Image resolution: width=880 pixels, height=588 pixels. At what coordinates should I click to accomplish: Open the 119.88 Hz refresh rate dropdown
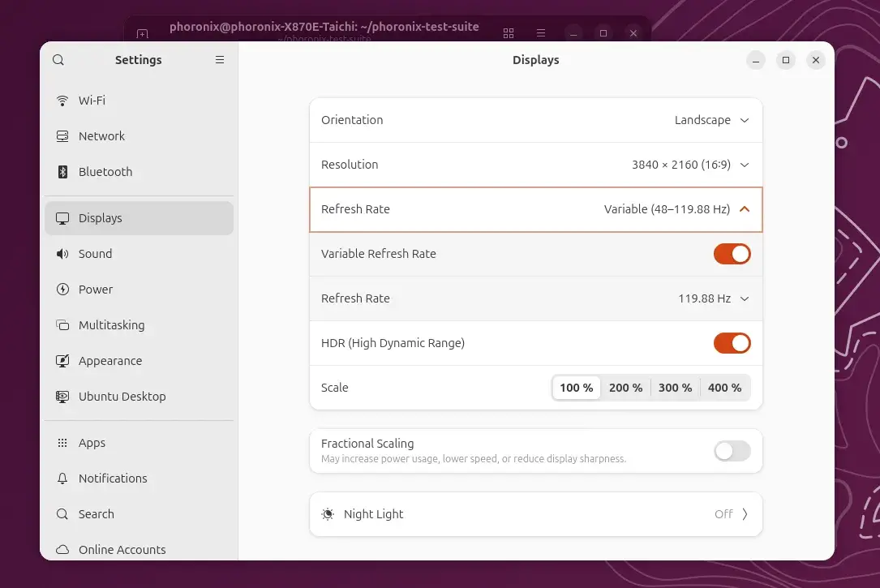[713, 298]
